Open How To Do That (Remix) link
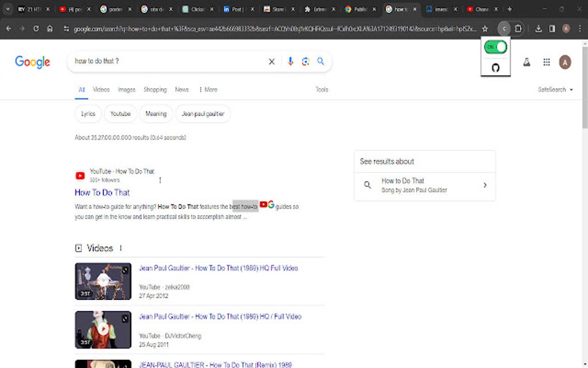 (215, 365)
